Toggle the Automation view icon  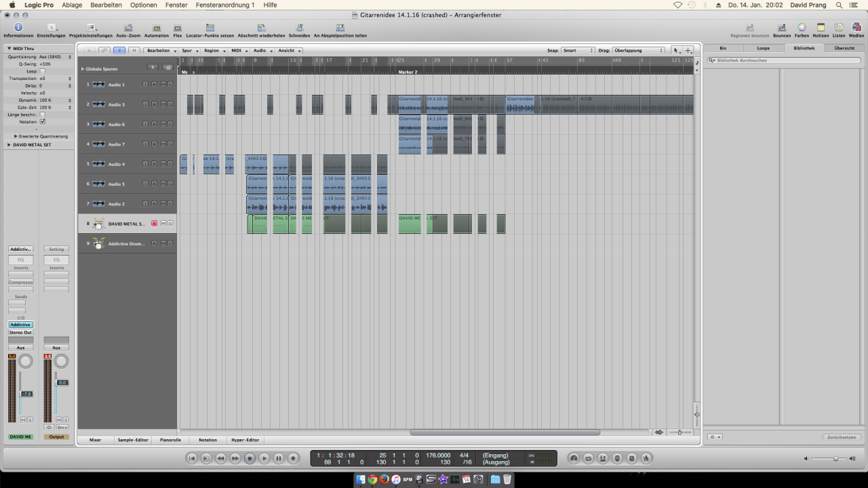pos(156,28)
